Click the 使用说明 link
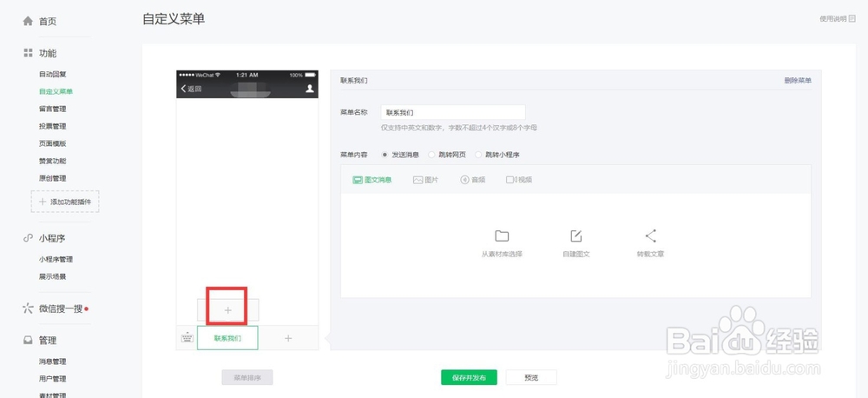The width and height of the screenshot is (868, 398). click(x=833, y=18)
